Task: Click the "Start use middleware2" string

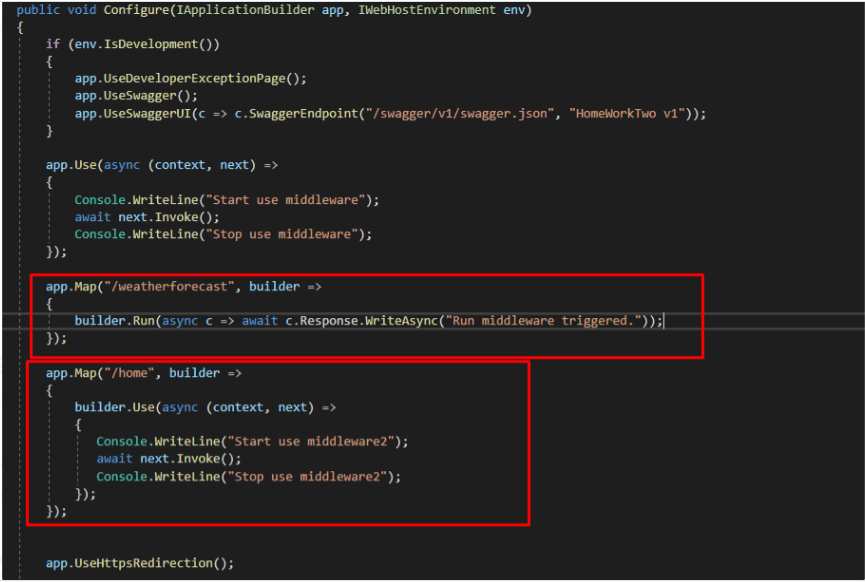Action: pos(311,441)
